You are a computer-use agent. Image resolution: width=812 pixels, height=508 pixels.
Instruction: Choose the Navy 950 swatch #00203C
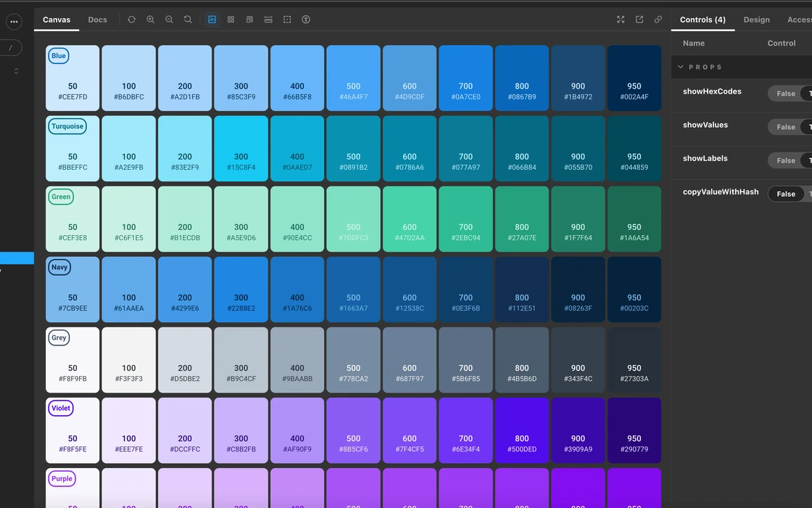pyautogui.click(x=634, y=290)
